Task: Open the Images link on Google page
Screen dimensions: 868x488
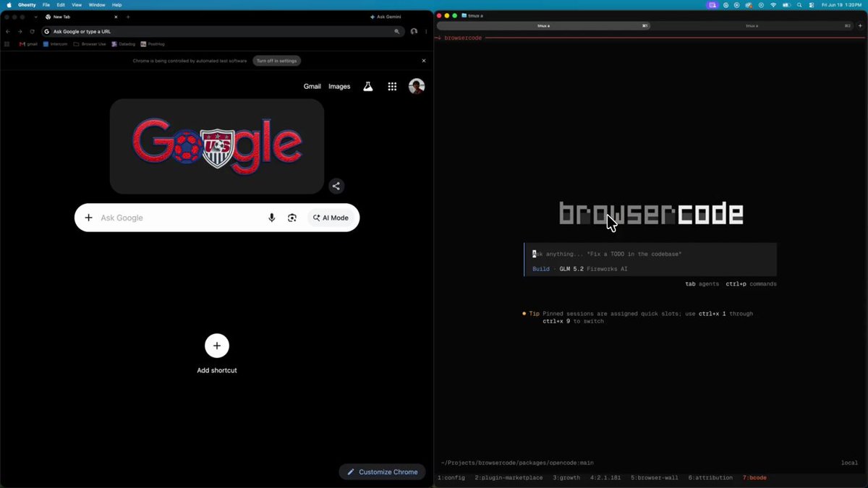Action: (339, 87)
